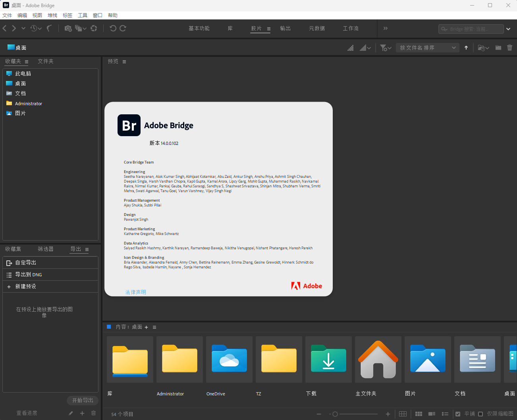Viewport: 517px width, 420px height.
Task: Click the thumbnail quality triangle icon
Action: [351, 48]
